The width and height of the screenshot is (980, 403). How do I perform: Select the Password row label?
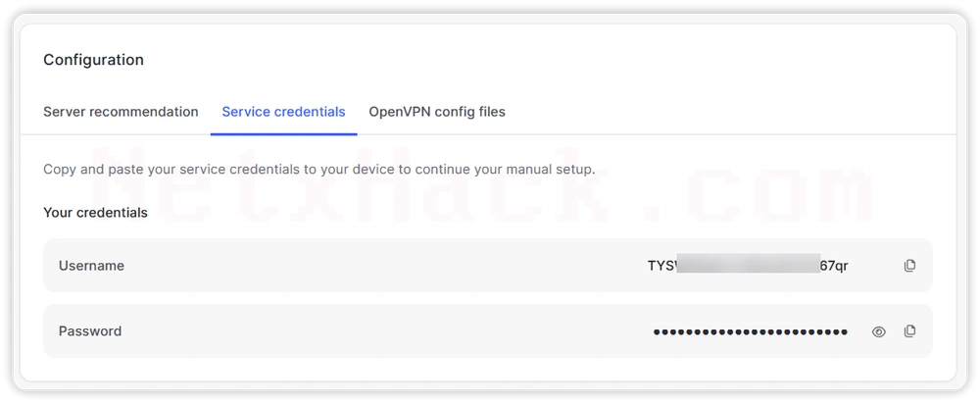[90, 331]
